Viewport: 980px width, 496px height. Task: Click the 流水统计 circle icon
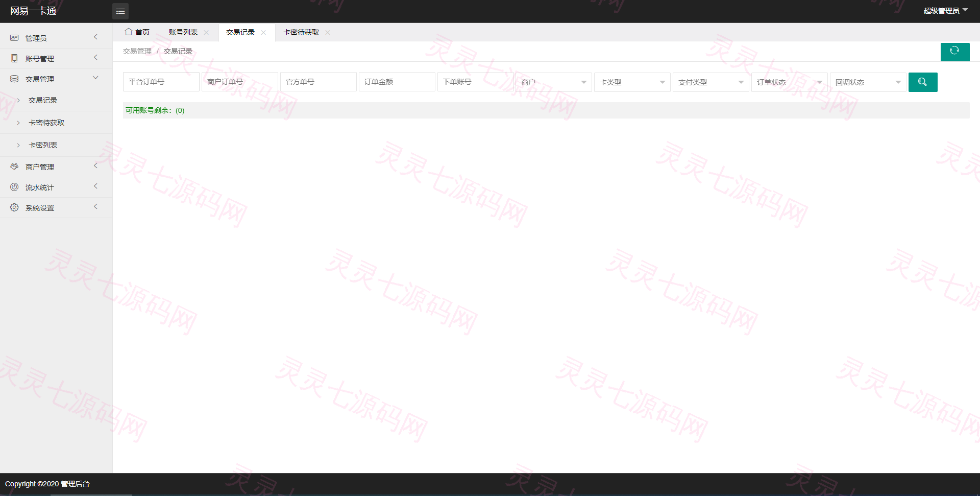tap(14, 187)
